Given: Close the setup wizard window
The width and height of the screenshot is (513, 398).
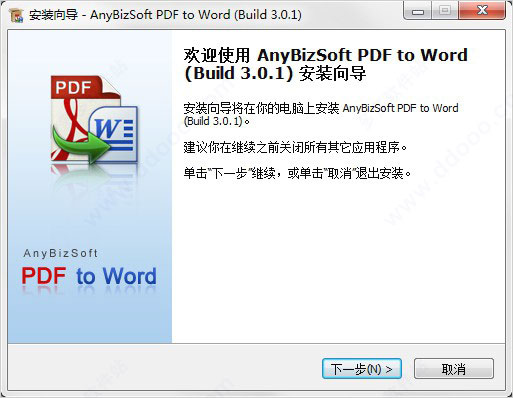Looking at the screenshot, I should (x=482, y=11).
